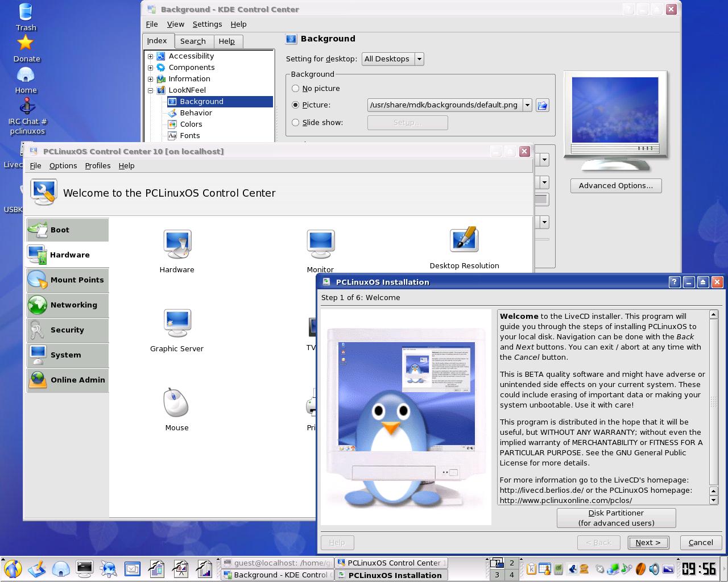The image size is (728, 582).
Task: Open the show desktop pencil icon in panel
Action: pos(37,568)
